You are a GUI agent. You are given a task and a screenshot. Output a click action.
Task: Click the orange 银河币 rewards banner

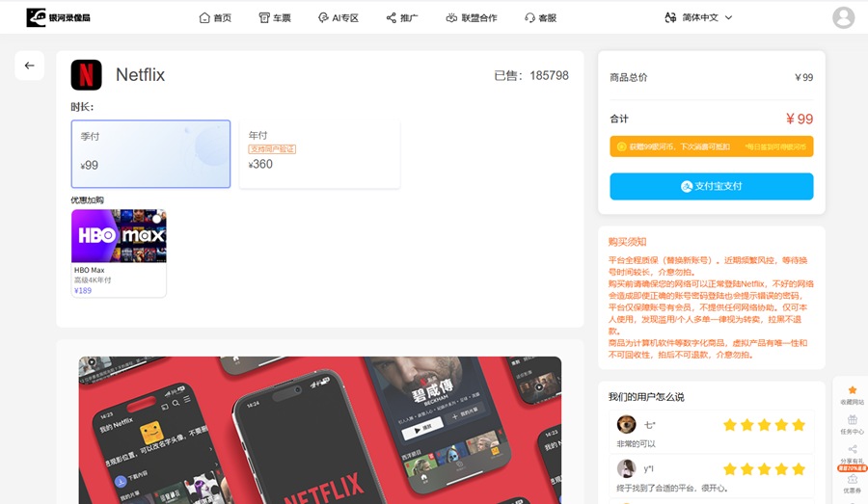[x=711, y=146]
